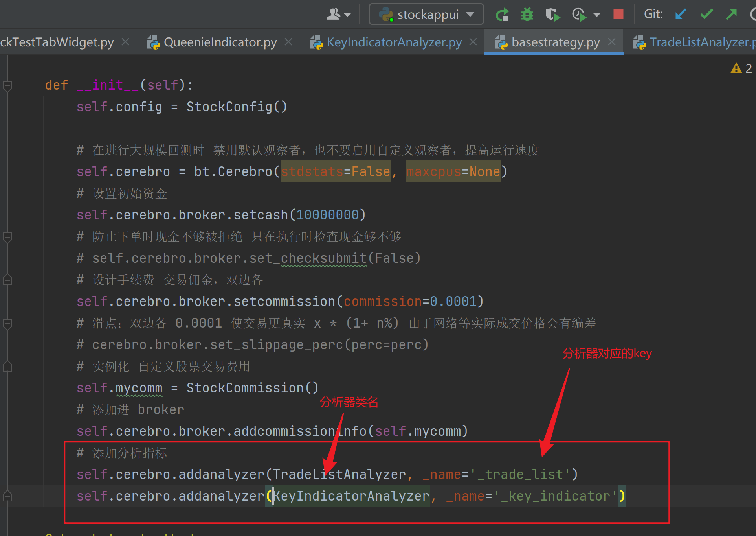Image resolution: width=756 pixels, height=536 pixels.
Task: Open the stockappui run configuration dropdown
Action: click(426, 15)
